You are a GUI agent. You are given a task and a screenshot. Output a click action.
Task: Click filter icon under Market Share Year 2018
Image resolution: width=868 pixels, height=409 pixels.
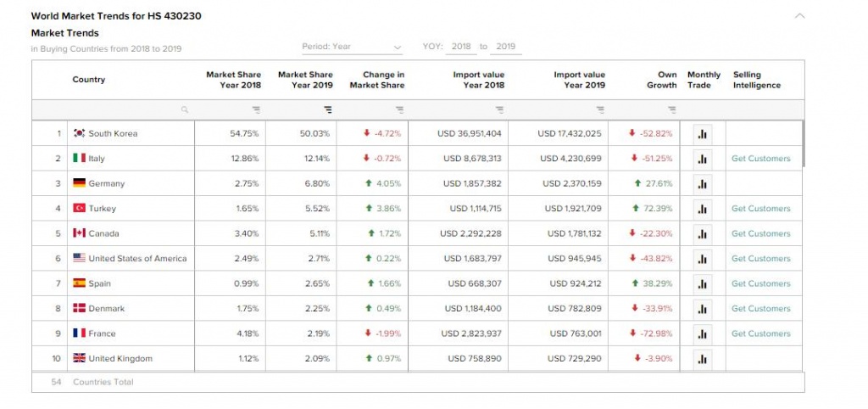click(x=256, y=109)
